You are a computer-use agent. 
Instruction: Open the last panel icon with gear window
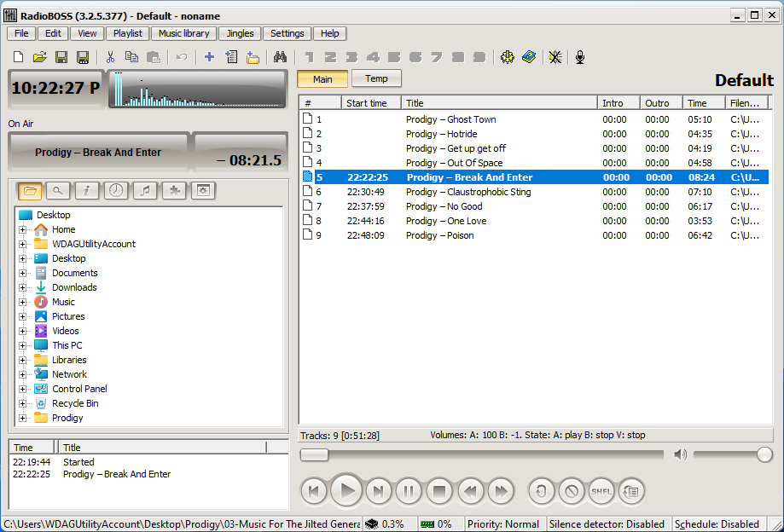pyautogui.click(x=203, y=190)
